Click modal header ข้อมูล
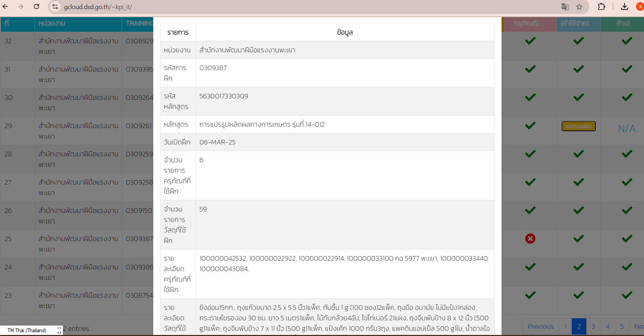The image size is (644, 336). [345, 32]
